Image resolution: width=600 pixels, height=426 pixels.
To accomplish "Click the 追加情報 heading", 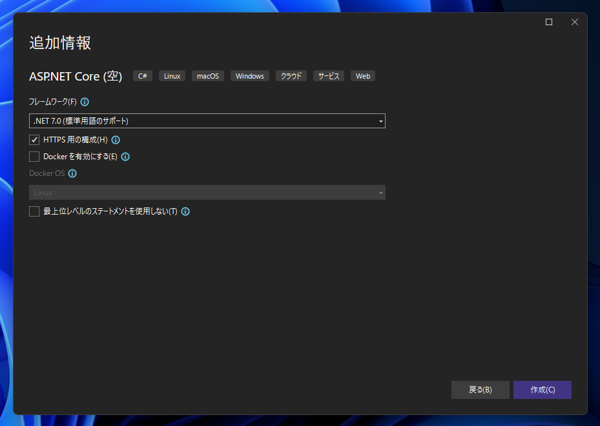I will coord(60,43).
